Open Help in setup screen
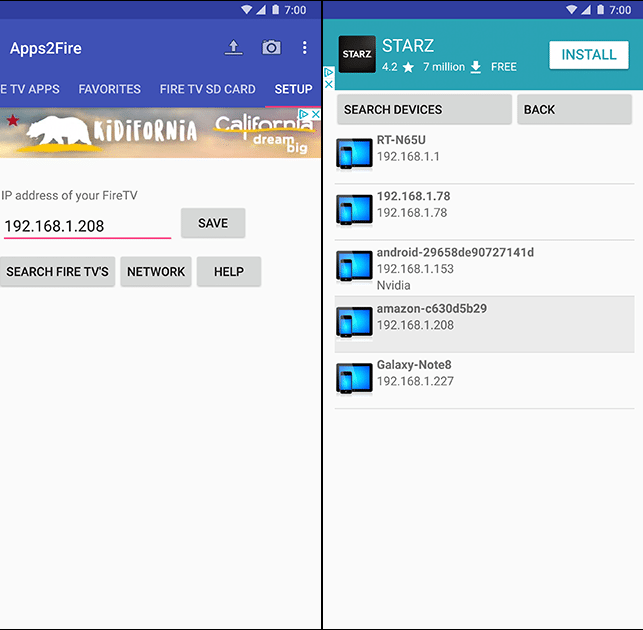 (x=229, y=272)
